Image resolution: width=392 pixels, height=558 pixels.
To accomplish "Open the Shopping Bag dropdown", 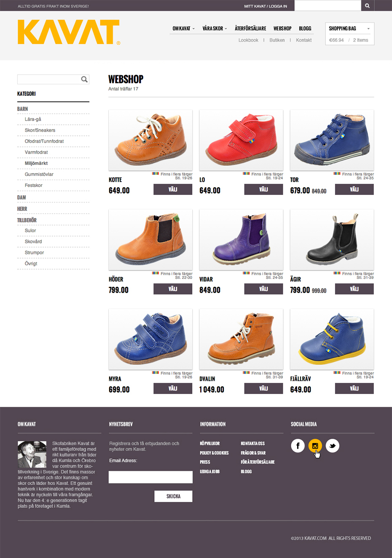I will click(x=350, y=28).
